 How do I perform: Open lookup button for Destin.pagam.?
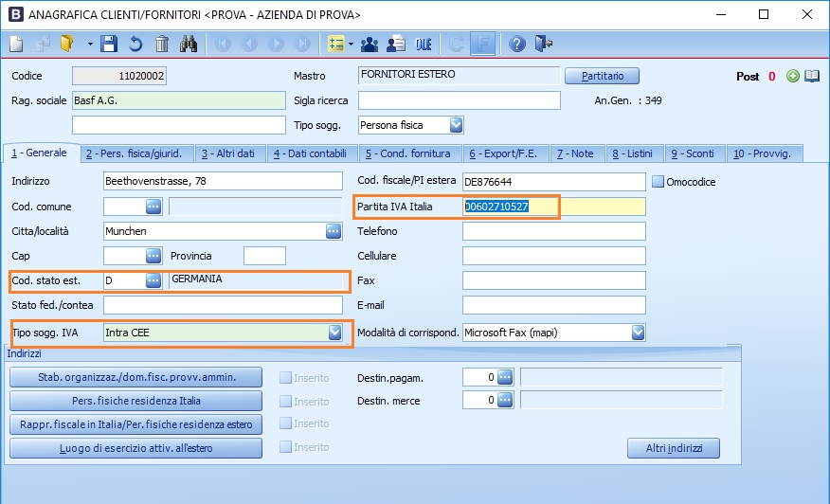tap(505, 377)
